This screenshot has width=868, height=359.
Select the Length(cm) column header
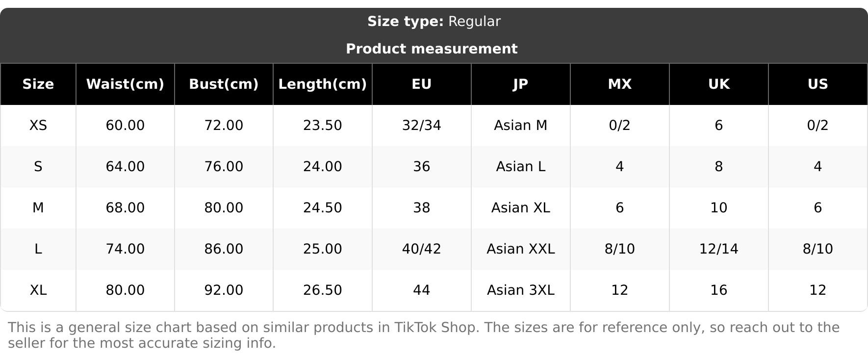(323, 84)
